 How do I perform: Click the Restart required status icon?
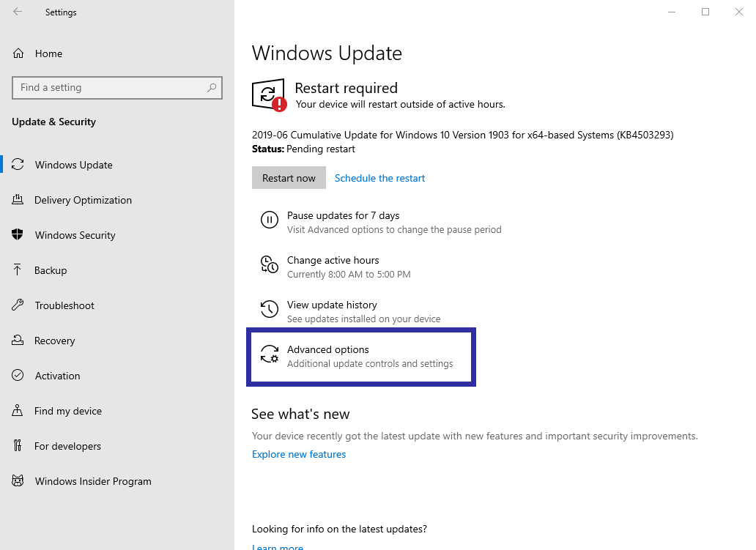coord(269,95)
